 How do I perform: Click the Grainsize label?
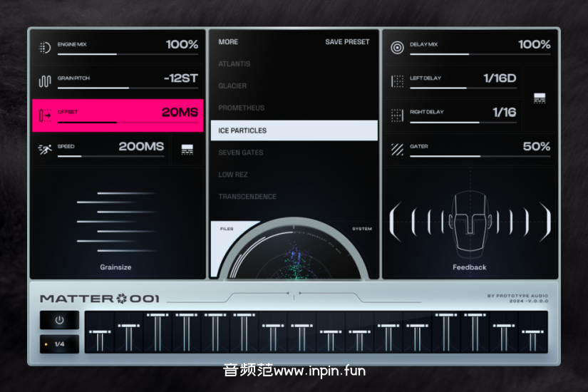click(x=115, y=267)
